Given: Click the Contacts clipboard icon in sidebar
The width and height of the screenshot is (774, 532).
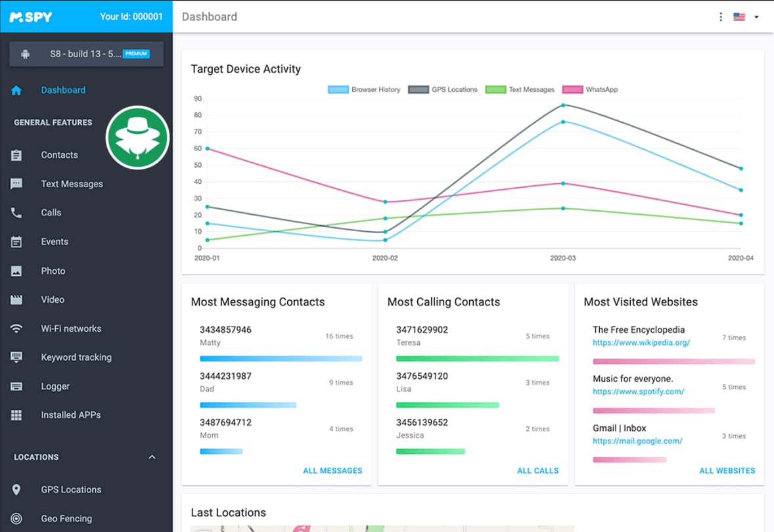Looking at the screenshot, I should click(x=16, y=155).
